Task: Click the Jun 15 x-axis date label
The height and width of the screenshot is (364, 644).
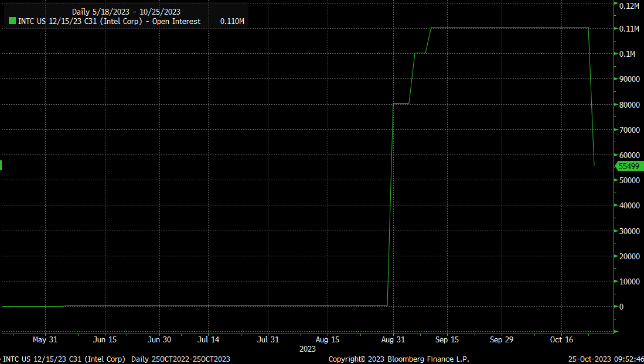Action: [105, 340]
